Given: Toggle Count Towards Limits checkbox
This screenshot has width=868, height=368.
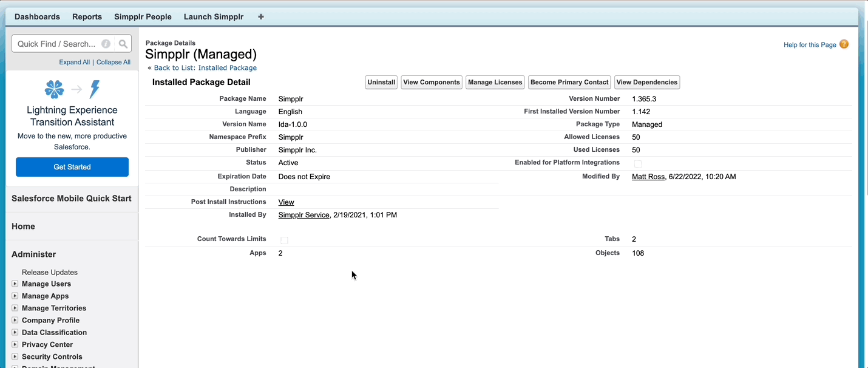Looking at the screenshot, I should click(284, 240).
